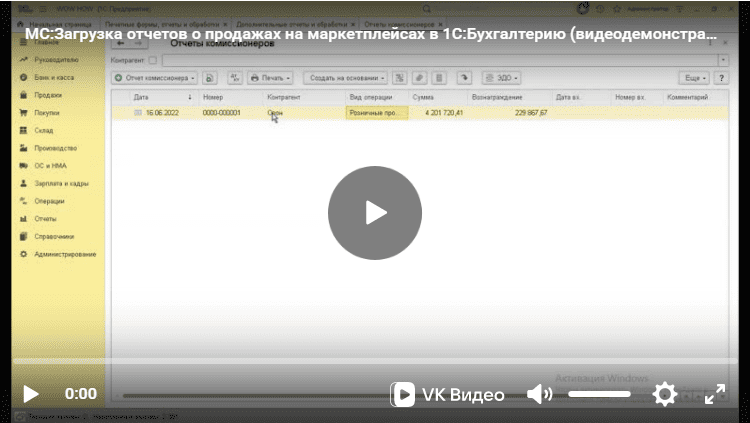
Task: Switch to Дополнительные отчеты и обработки tab
Action: coord(292,24)
